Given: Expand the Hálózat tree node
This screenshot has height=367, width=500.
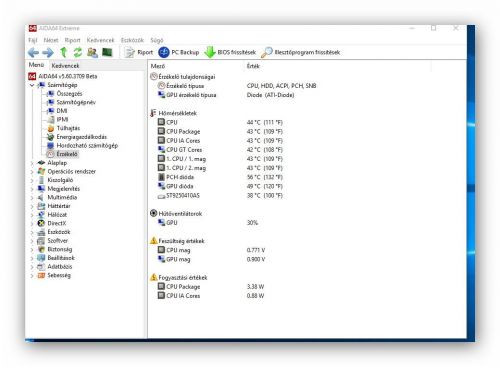Looking at the screenshot, I should [x=32, y=215].
